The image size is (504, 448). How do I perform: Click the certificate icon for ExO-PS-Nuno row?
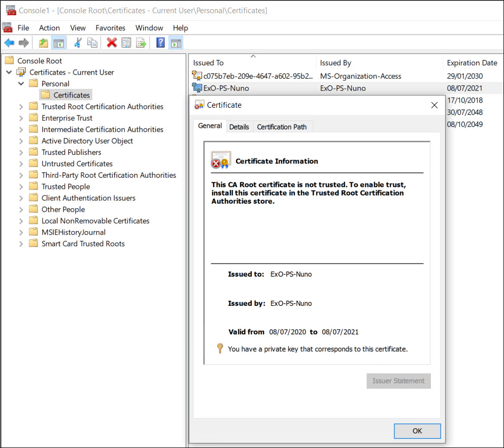tap(197, 87)
